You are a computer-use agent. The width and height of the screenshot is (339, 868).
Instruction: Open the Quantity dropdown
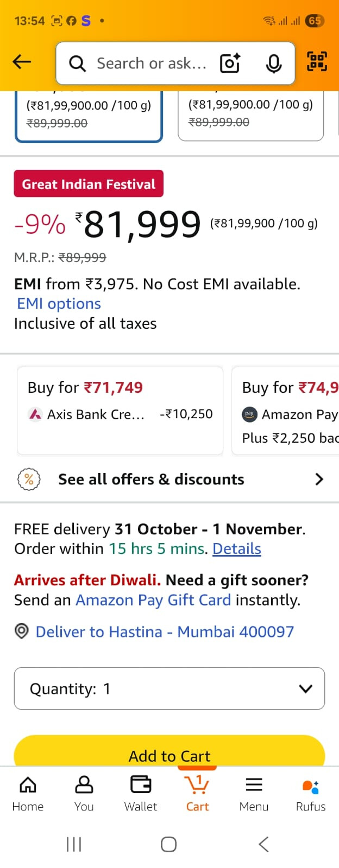(x=169, y=688)
